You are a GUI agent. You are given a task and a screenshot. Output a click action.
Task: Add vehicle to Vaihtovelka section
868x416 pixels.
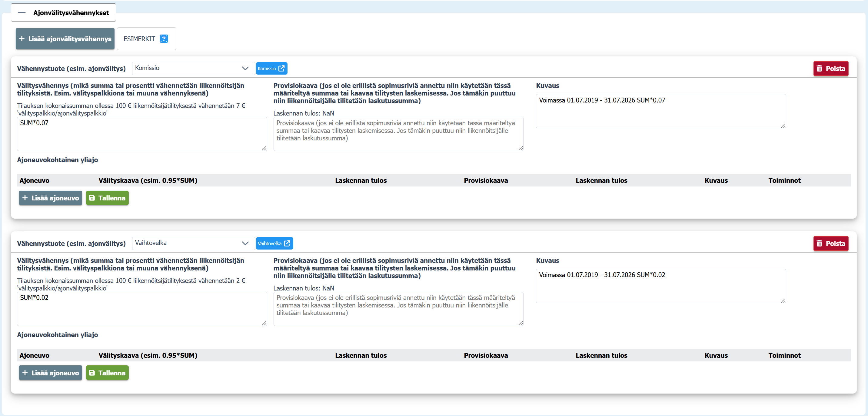click(x=51, y=373)
